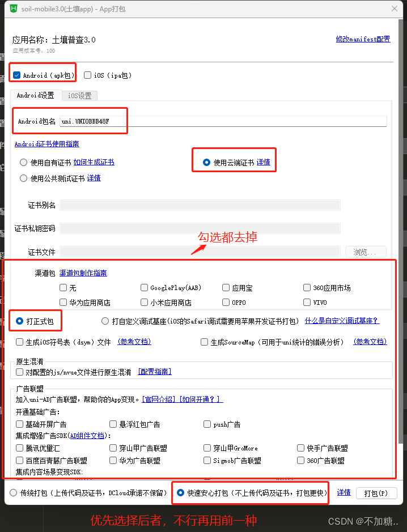
Task: Select 快速安心打包 radio option
Action: click(181, 493)
